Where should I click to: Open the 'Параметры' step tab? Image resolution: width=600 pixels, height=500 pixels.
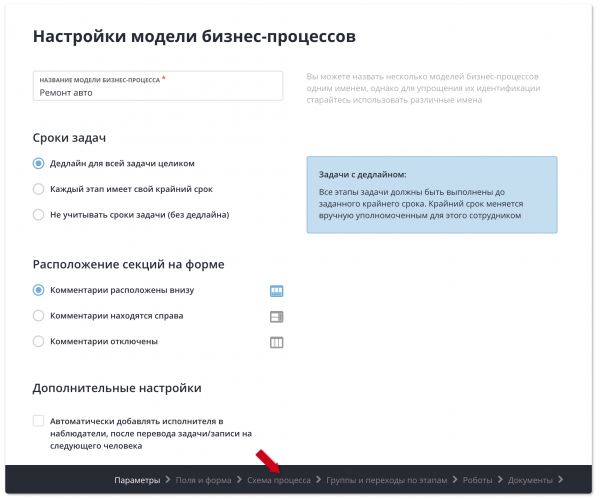136,481
